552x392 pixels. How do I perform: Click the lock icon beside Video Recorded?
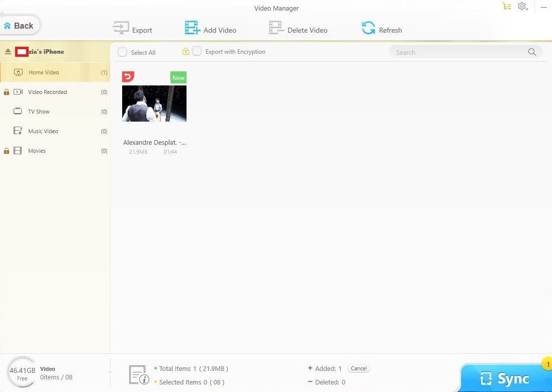click(x=7, y=92)
